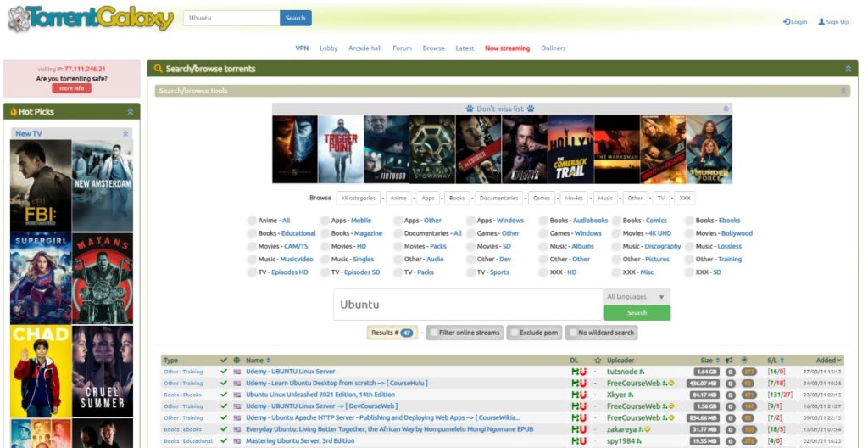The image size is (868, 448).
Task: Click view count badge in Xkyer row
Action: coord(748,395)
